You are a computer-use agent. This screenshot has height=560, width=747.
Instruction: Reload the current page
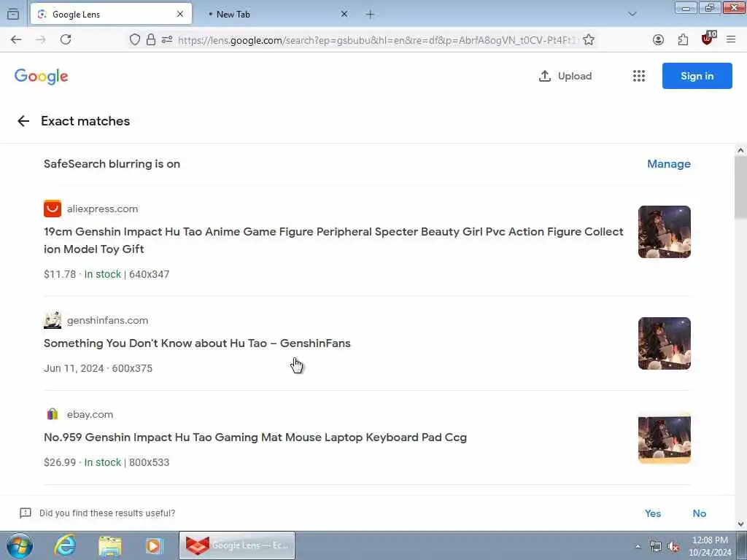pyautogui.click(x=66, y=39)
